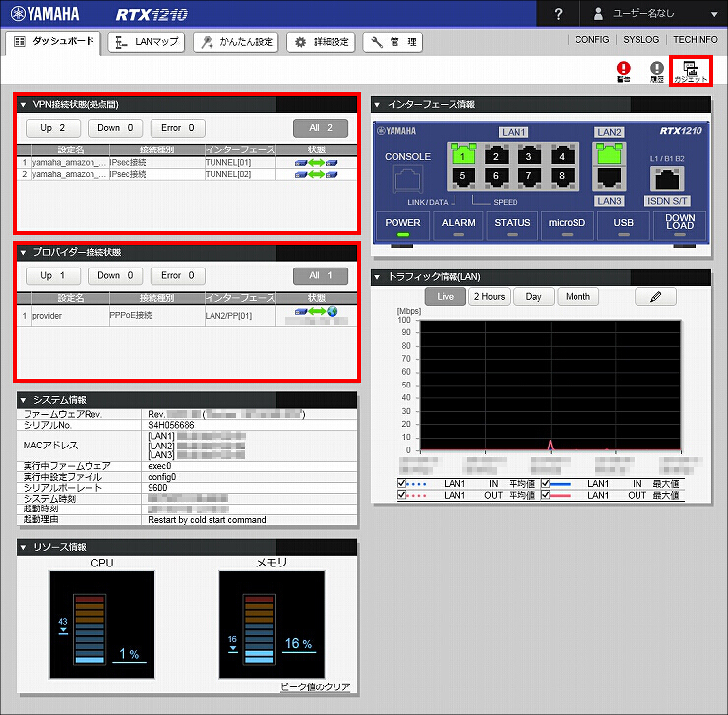Collapse the Interface information panel
The height and width of the screenshot is (715, 728).
coord(377,105)
